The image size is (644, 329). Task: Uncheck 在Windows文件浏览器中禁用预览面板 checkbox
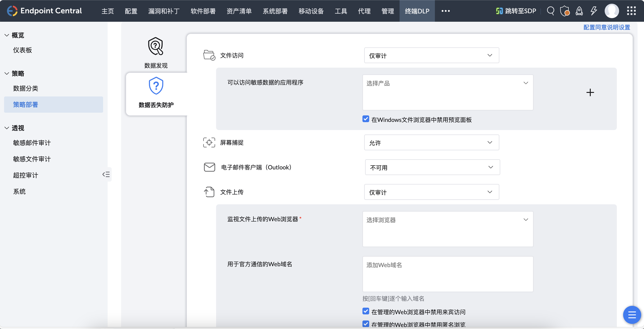tap(366, 119)
